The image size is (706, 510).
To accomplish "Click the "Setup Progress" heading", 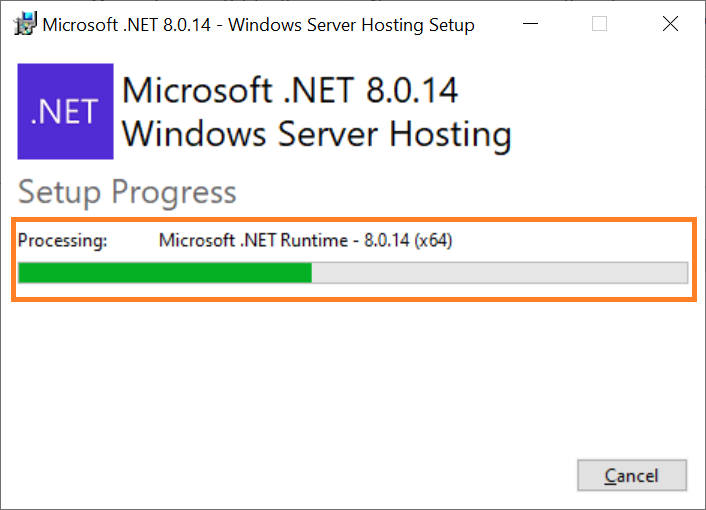I will point(127,193).
